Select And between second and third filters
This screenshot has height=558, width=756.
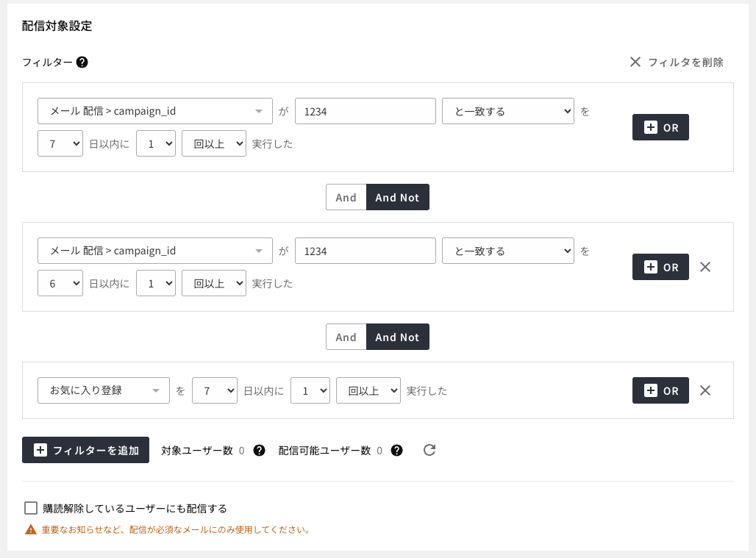[346, 337]
